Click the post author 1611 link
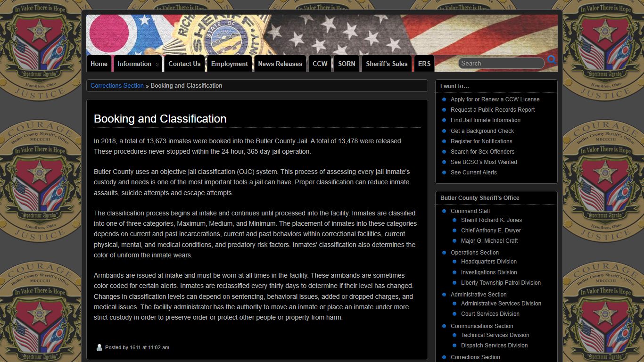 [135, 347]
